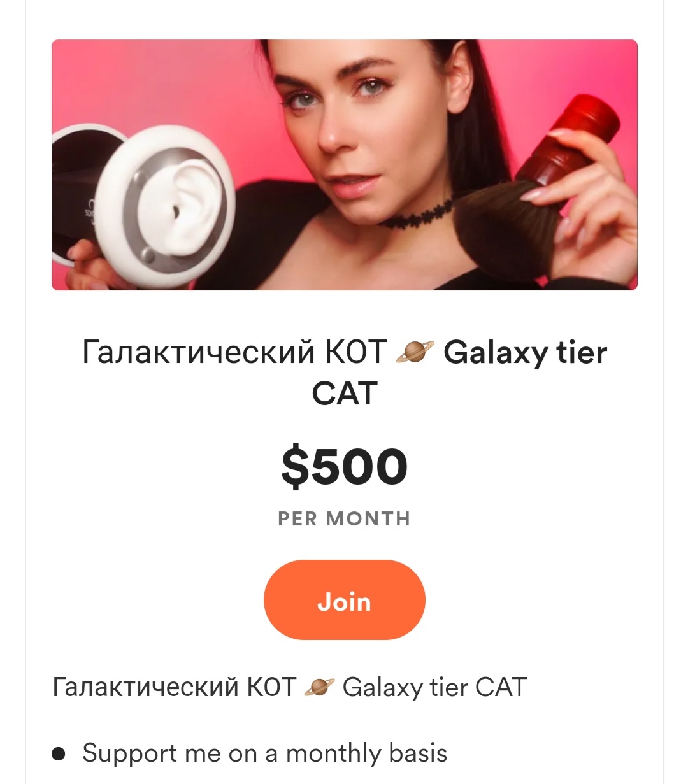Click the Saturn emoji in the bold heading
The height and width of the screenshot is (784, 688).
click(415, 352)
